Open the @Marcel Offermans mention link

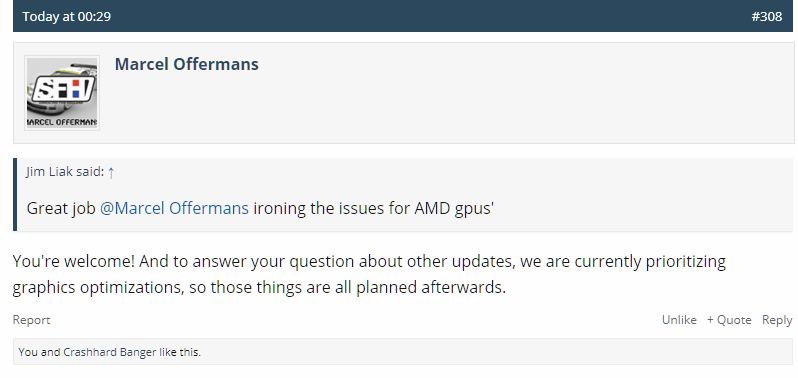pyautogui.click(x=174, y=209)
